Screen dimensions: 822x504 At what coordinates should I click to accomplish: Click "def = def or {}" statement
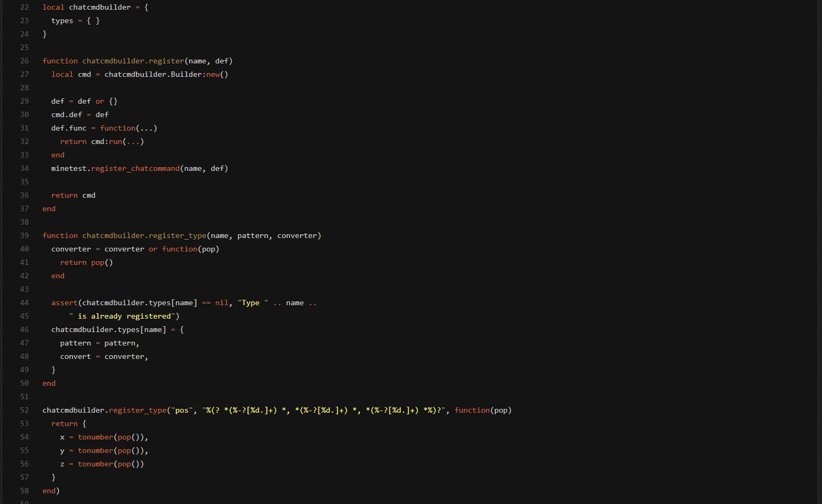84,101
